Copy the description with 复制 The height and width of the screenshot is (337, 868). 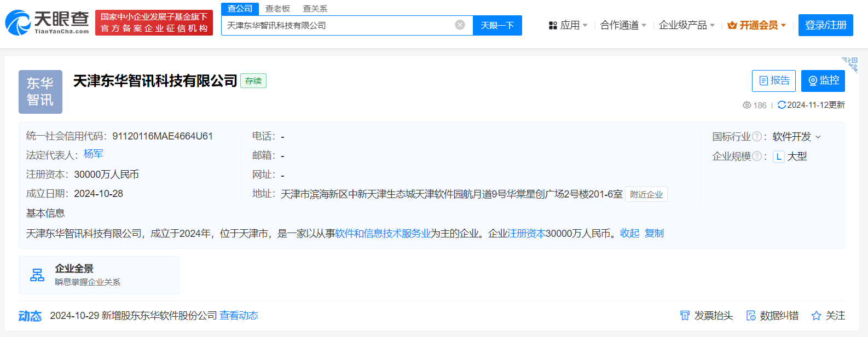[654, 234]
